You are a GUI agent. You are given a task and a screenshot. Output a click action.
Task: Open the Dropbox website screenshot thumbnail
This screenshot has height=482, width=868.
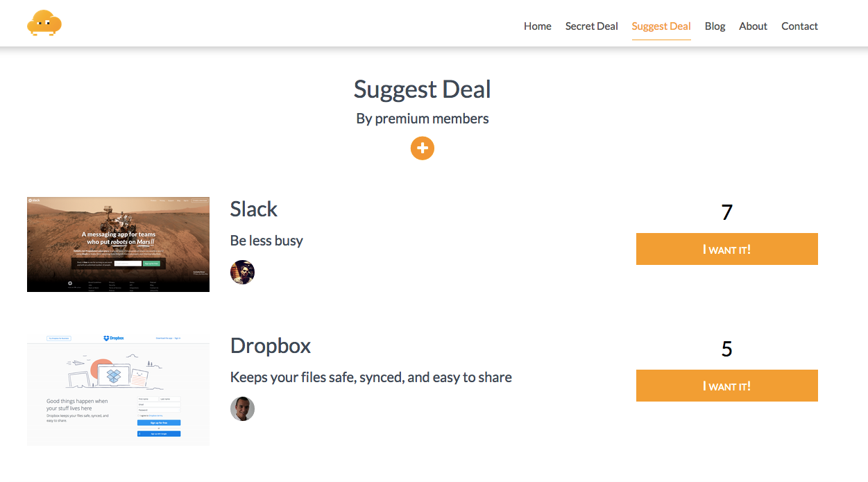click(118, 388)
